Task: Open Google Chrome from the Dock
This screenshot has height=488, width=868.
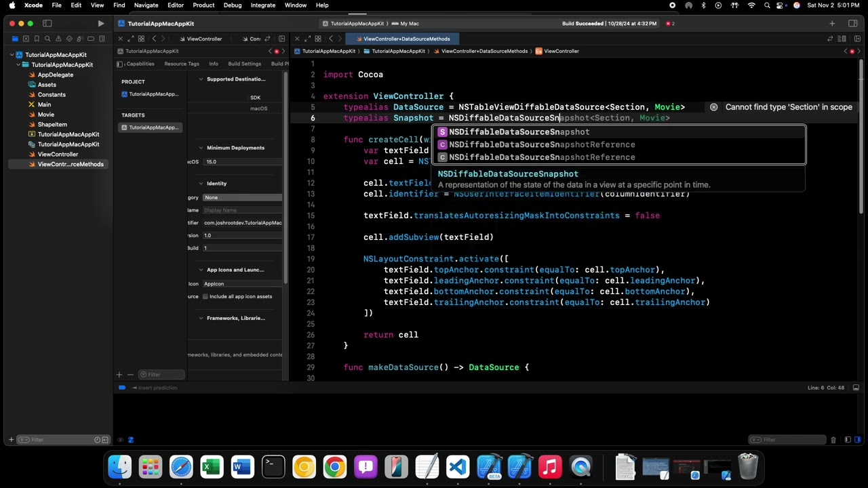Action: tap(335, 466)
